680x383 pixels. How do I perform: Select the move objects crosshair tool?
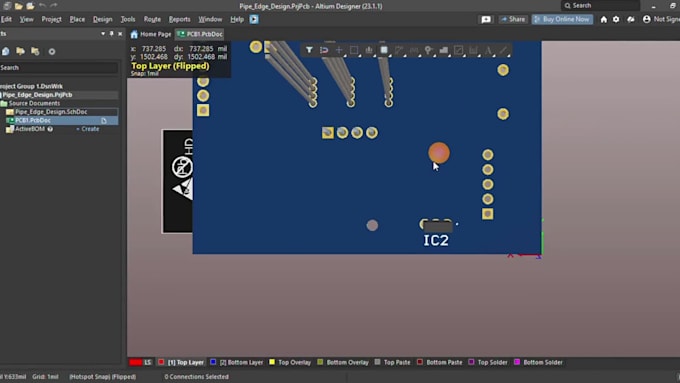tap(339, 50)
